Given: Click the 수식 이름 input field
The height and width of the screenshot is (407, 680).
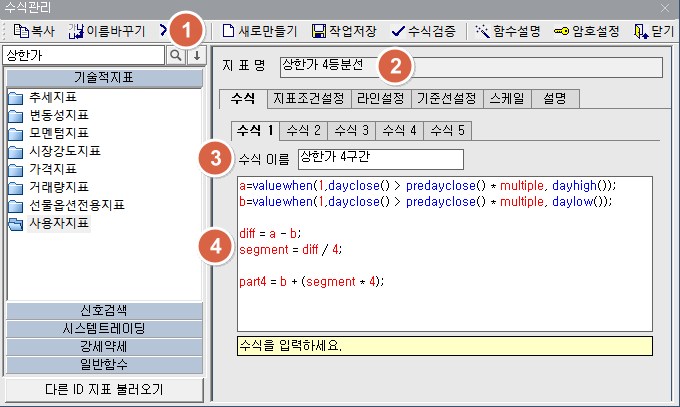Looking at the screenshot, I should point(381,159).
